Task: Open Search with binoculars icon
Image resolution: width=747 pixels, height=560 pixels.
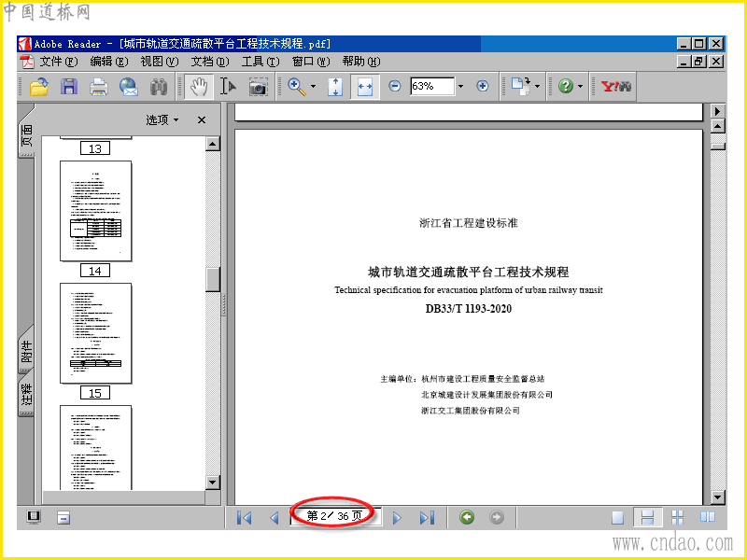Action: pos(159,87)
